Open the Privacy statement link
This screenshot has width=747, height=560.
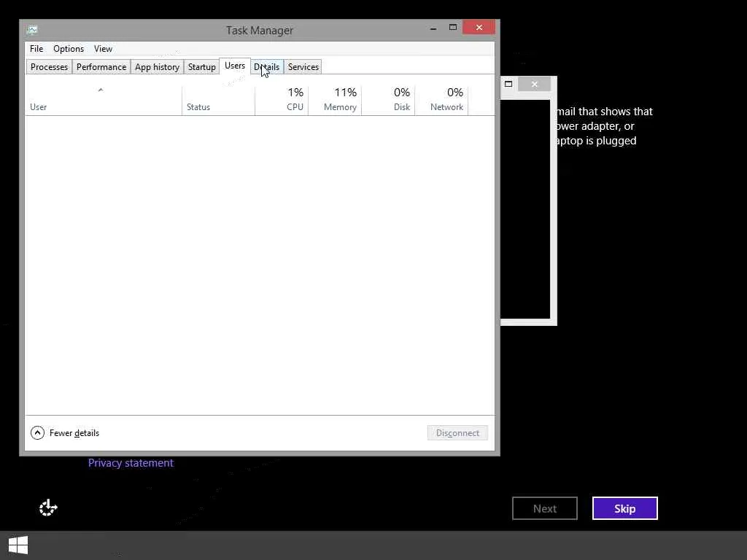(131, 463)
